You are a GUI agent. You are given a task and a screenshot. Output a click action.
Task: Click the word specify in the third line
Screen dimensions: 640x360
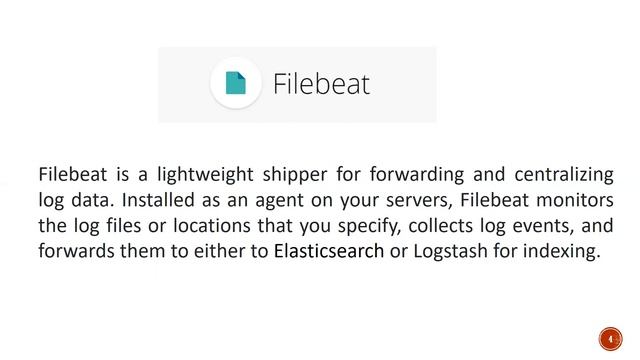coord(369,227)
